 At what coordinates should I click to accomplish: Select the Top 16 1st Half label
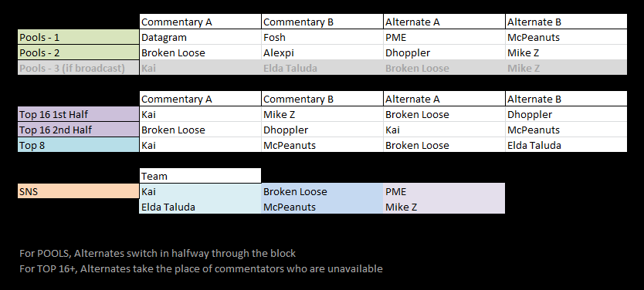79,114
